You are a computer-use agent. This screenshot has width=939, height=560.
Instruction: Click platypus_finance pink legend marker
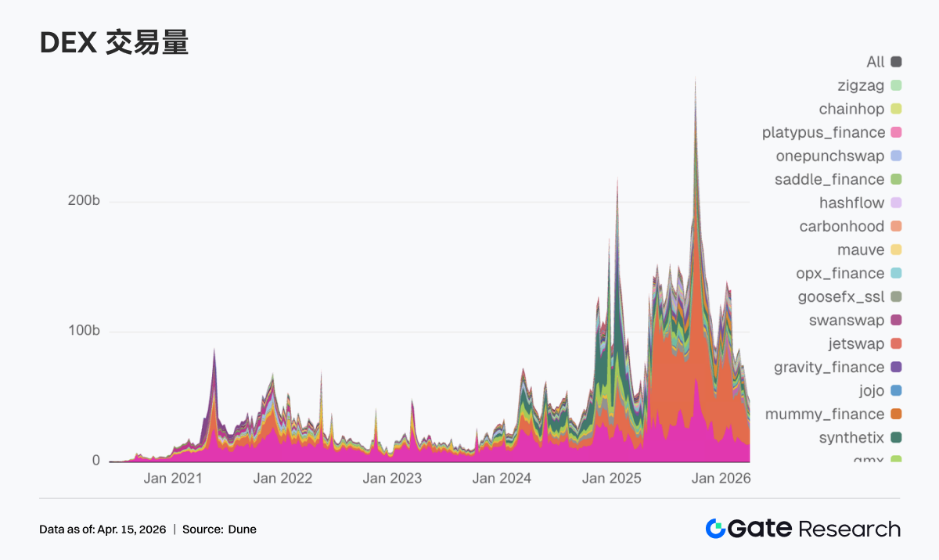click(896, 133)
